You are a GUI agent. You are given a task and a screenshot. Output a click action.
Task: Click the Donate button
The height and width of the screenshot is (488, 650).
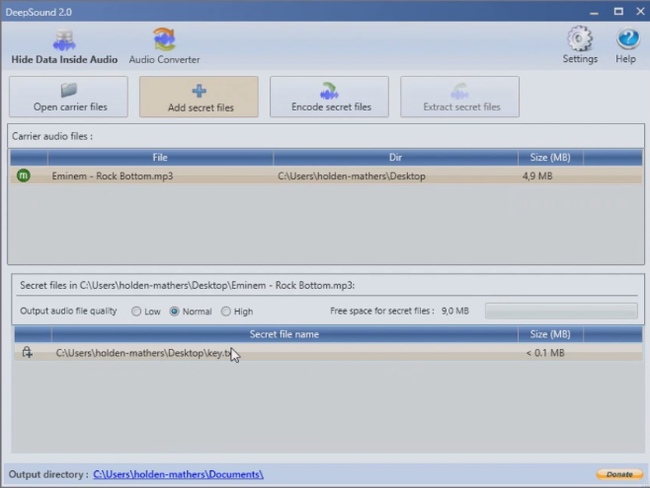point(619,474)
